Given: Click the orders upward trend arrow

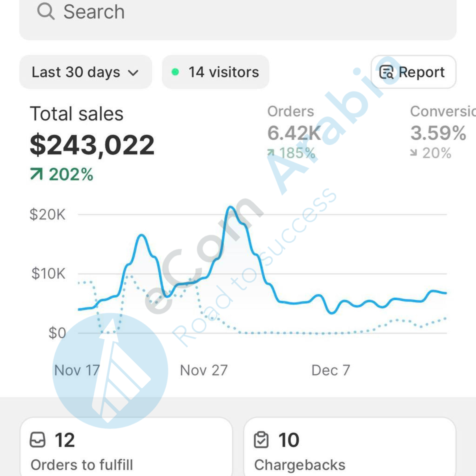Looking at the screenshot, I should point(271,153).
